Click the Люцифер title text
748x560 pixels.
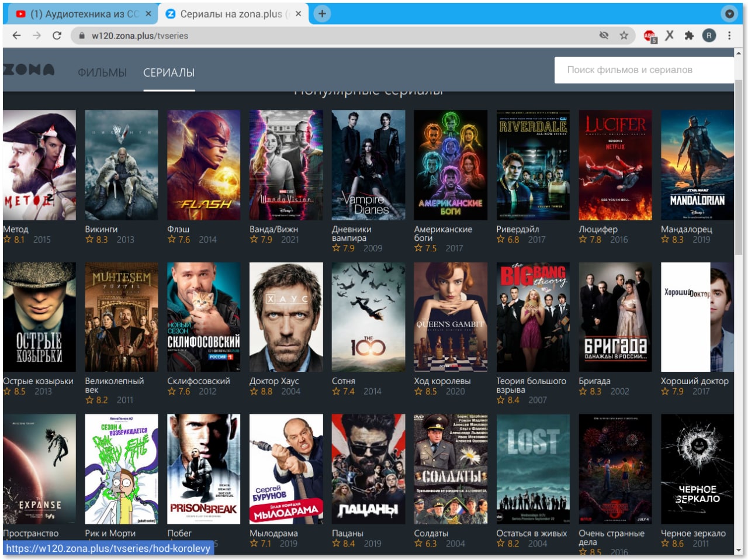coord(598,229)
